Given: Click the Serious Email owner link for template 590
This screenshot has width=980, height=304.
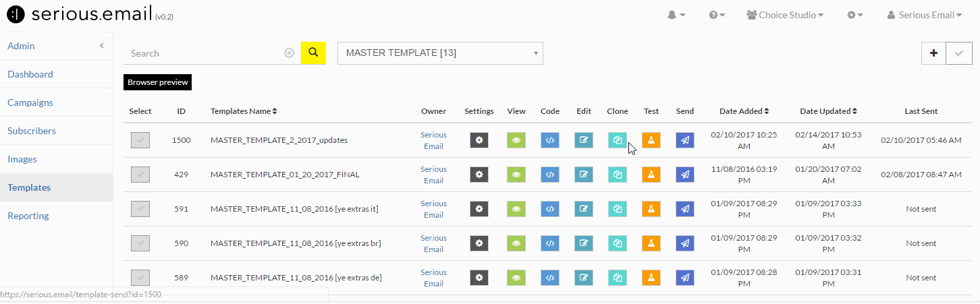Looking at the screenshot, I should (433, 243).
